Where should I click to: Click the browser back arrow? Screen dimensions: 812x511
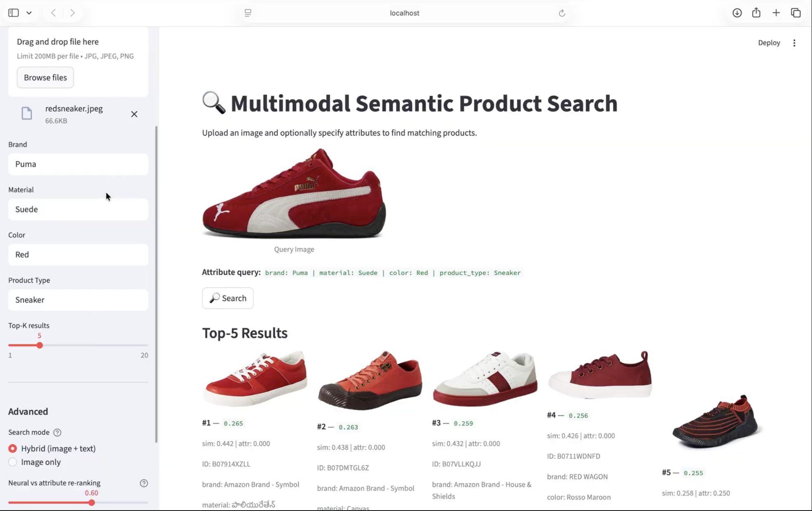click(x=53, y=13)
